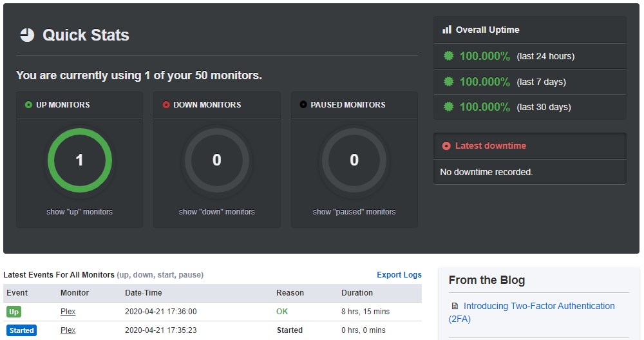Click the green badge beside last 7 days
644x340 pixels.
pos(449,82)
